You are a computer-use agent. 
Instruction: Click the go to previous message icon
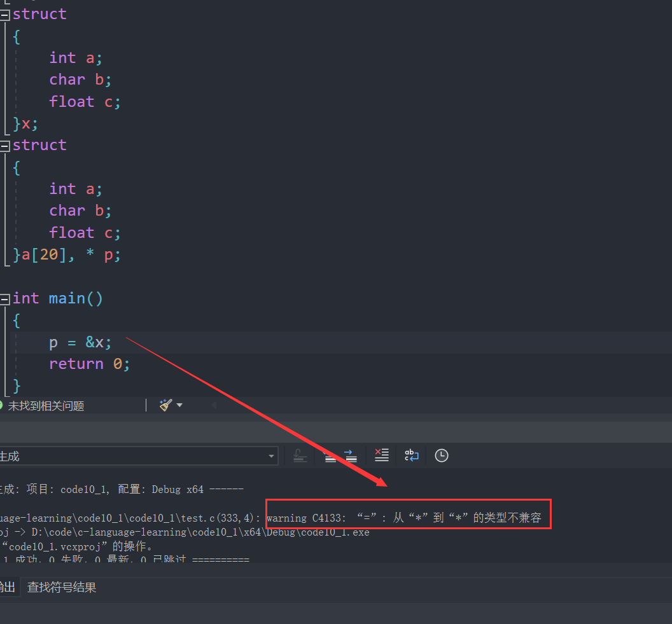[x=330, y=455]
